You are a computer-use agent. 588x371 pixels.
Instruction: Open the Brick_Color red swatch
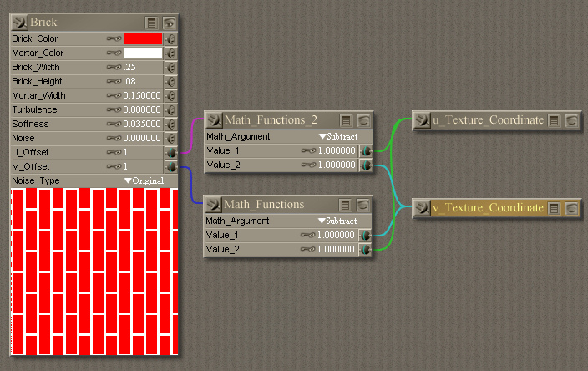(143, 38)
